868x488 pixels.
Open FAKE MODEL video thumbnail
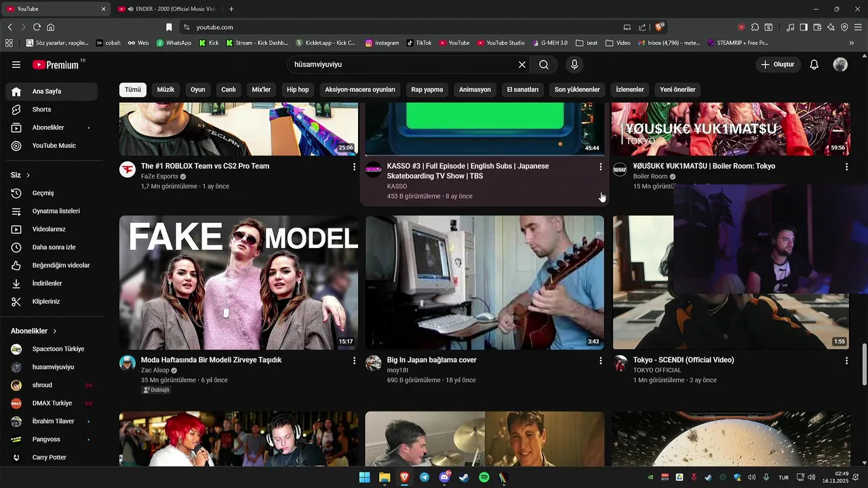pyautogui.click(x=239, y=283)
